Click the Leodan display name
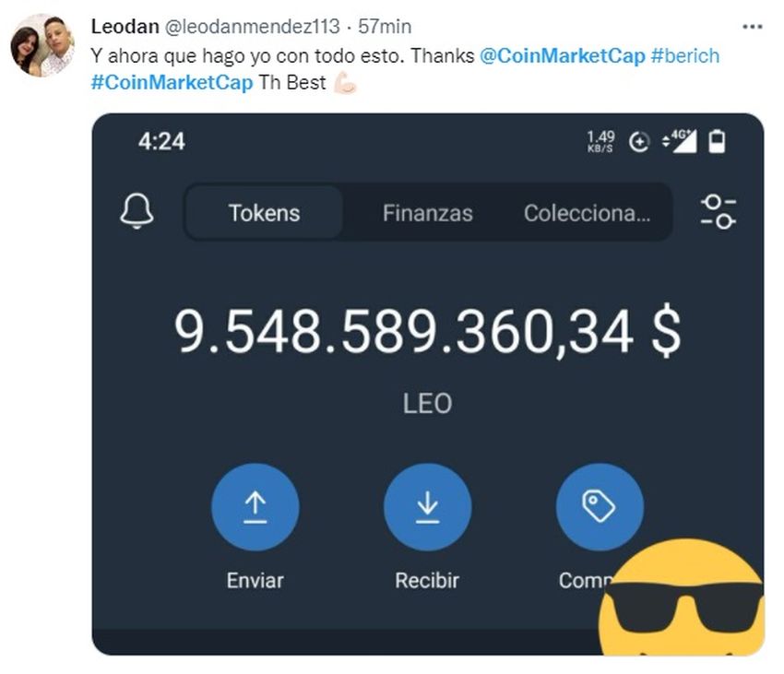The width and height of the screenshot is (784, 674). 124,27
